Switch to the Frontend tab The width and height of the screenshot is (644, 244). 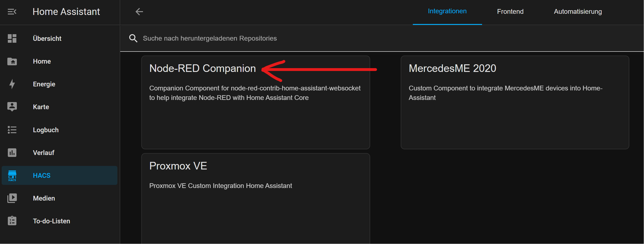pyautogui.click(x=510, y=12)
